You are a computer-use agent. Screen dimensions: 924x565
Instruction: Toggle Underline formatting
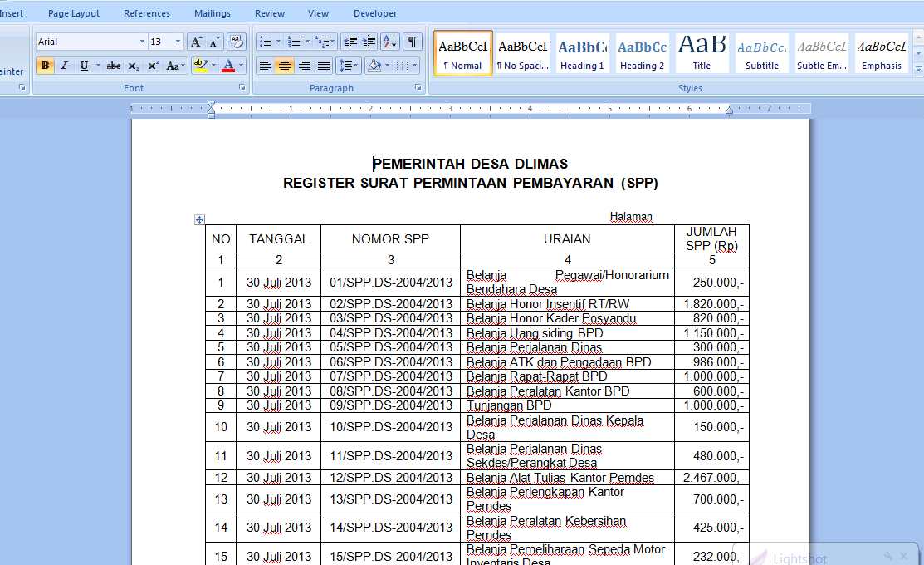coord(84,66)
